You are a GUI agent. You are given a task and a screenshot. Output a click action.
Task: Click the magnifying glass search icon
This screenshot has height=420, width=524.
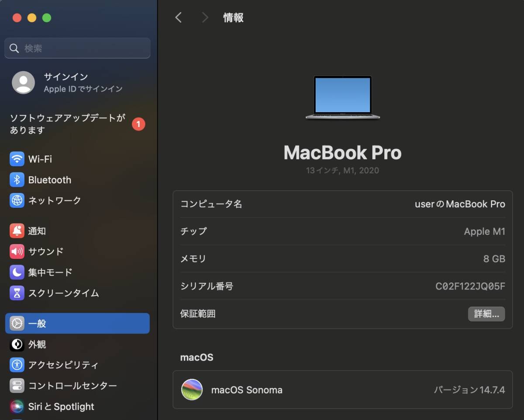tap(14, 48)
